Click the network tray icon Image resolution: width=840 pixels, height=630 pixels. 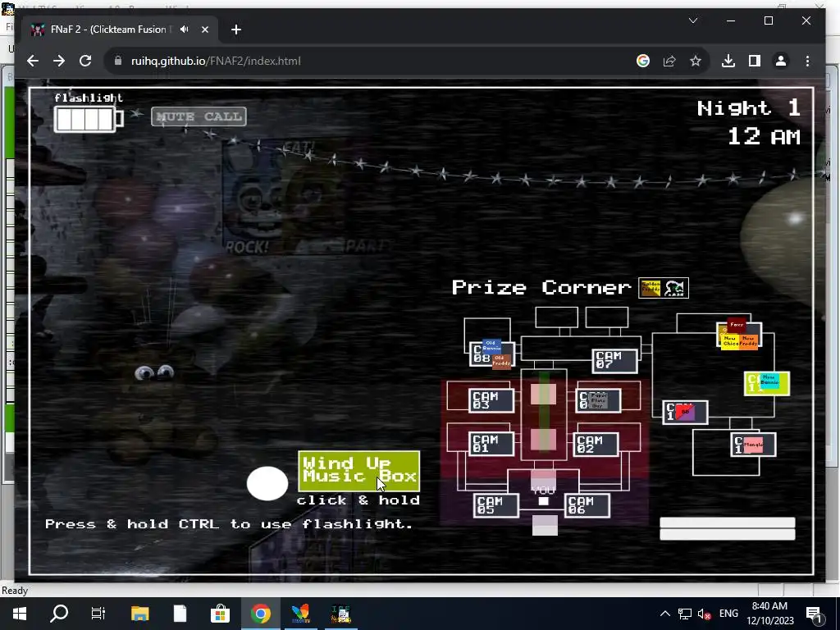click(x=685, y=614)
